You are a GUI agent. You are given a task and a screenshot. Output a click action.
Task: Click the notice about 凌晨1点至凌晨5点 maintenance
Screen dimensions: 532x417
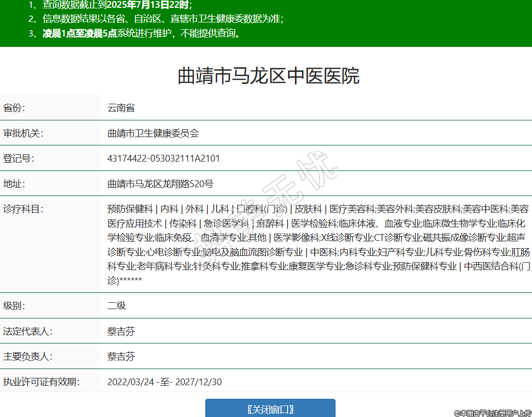pyautogui.click(x=141, y=34)
